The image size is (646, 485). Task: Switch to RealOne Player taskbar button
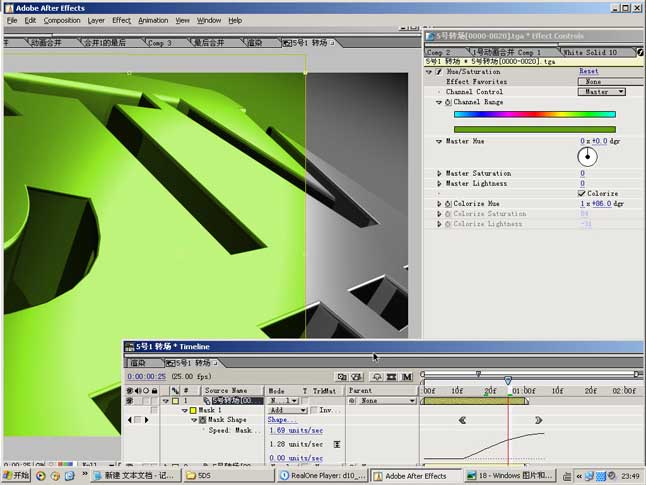tap(323, 476)
